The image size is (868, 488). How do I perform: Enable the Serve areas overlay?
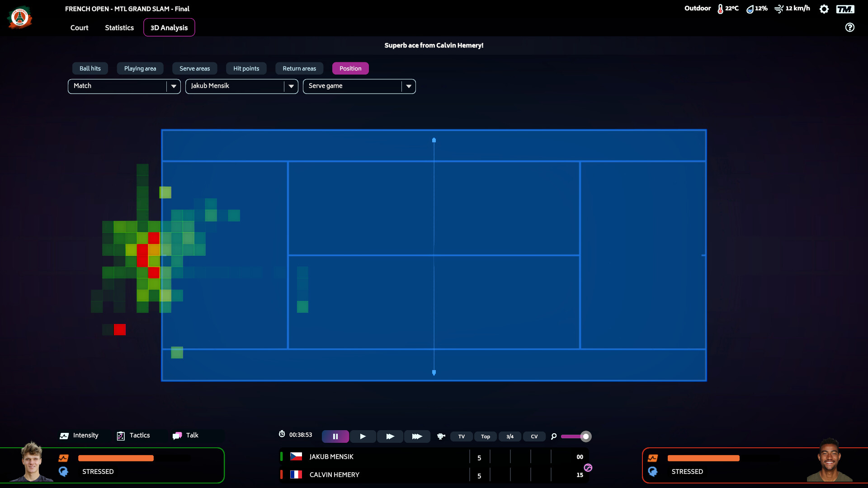pos(194,68)
